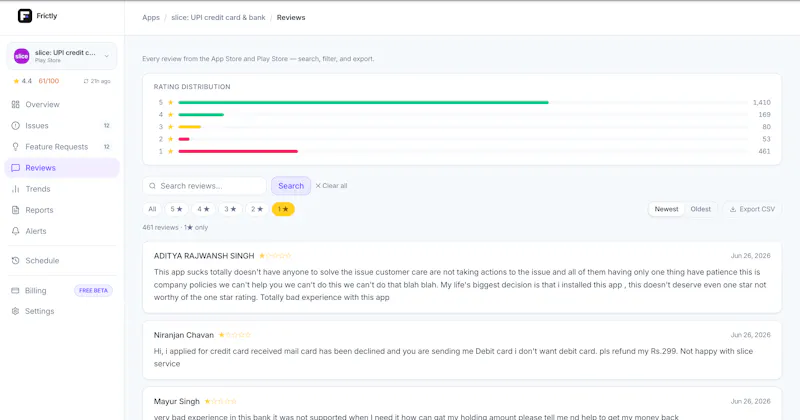The width and height of the screenshot is (800, 420).
Task: Sort reviews by Oldest
Action: (x=701, y=209)
